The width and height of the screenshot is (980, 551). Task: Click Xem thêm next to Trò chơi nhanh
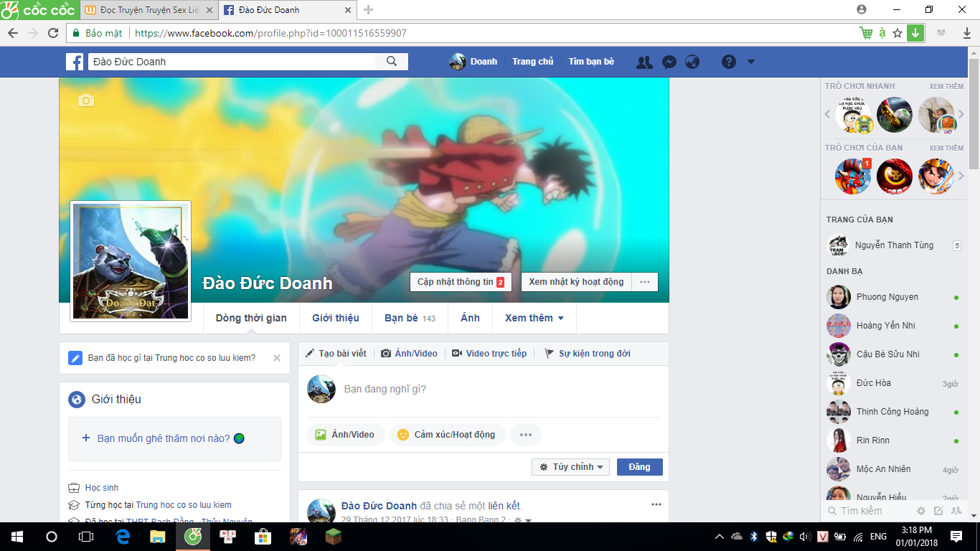[x=946, y=87]
